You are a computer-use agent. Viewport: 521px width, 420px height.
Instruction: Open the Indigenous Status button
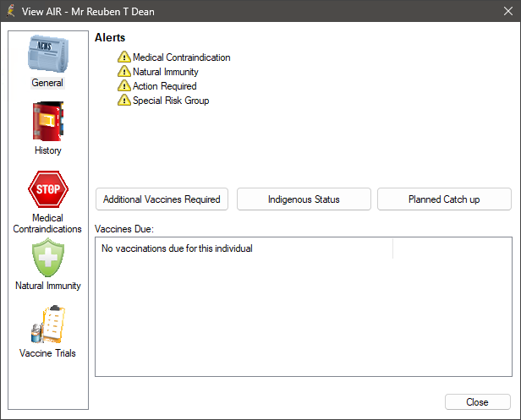304,199
